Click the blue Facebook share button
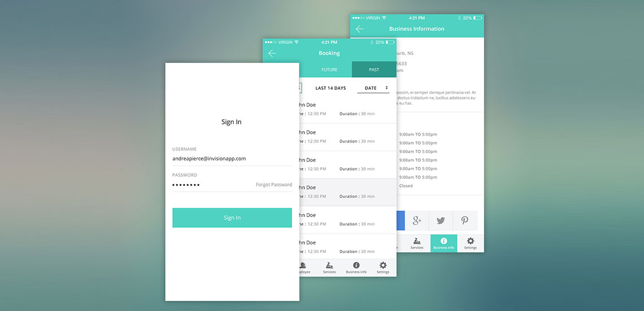The image size is (644, 311). pos(401,221)
